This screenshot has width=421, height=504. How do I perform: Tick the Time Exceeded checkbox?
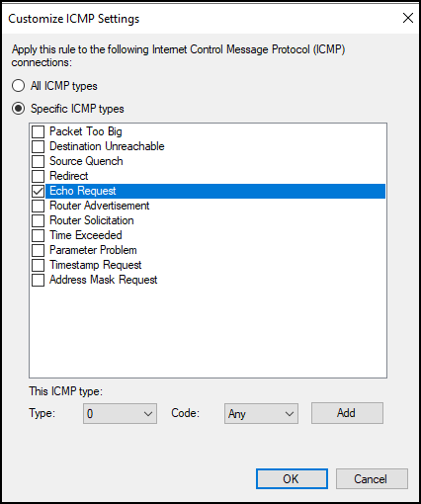point(39,235)
